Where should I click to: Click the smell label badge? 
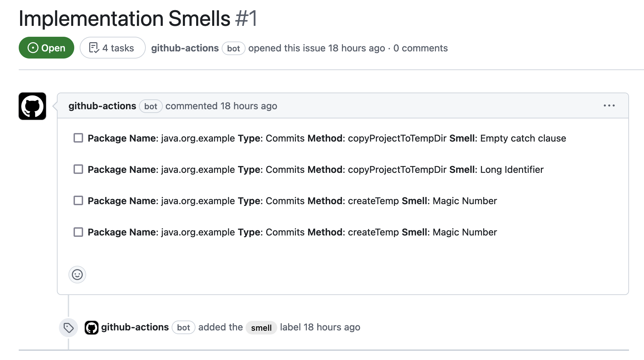pos(261,328)
